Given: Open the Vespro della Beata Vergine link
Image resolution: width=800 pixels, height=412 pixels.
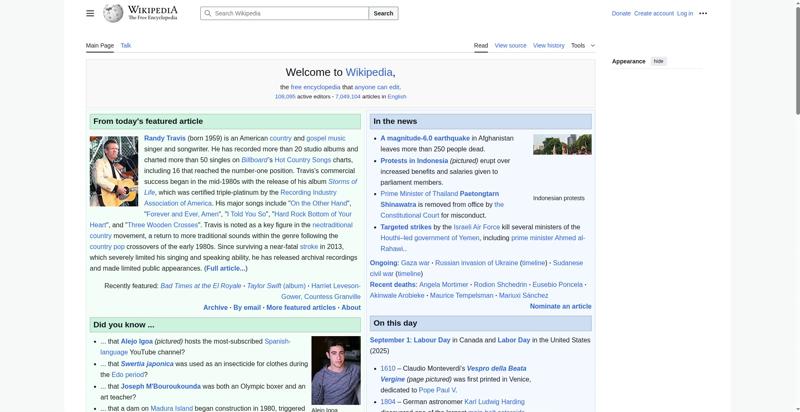Looking at the screenshot, I should (x=453, y=374).
